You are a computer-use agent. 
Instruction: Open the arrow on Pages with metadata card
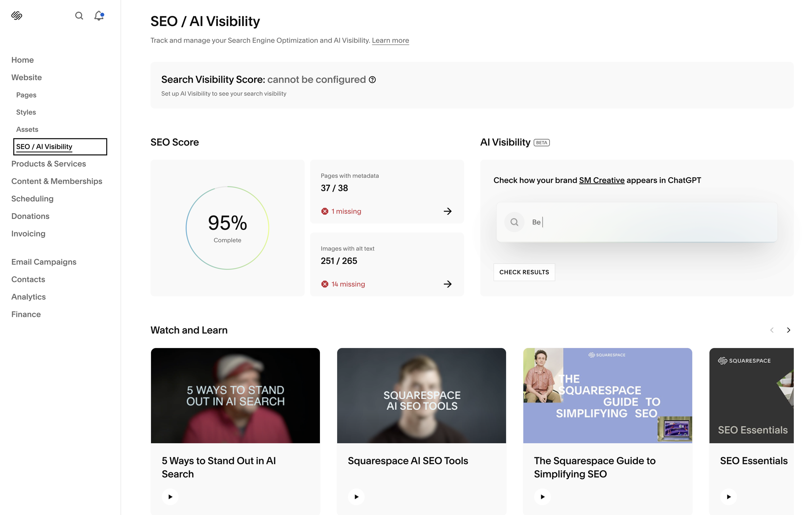(x=448, y=211)
